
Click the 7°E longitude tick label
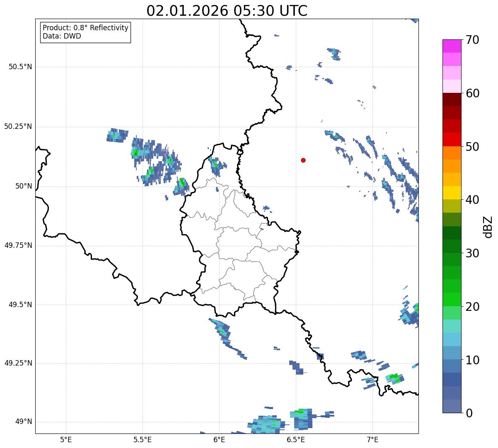tap(372, 439)
